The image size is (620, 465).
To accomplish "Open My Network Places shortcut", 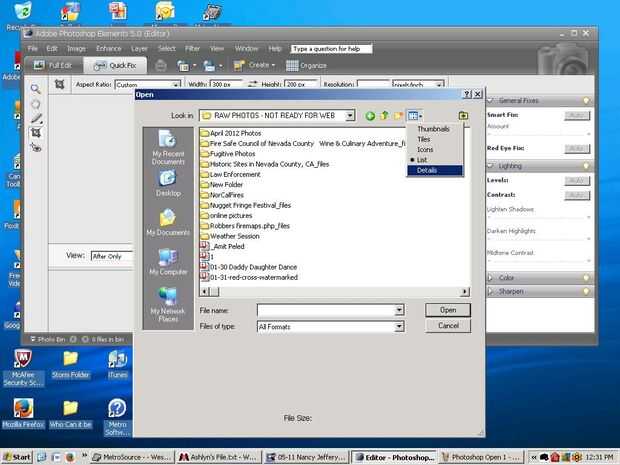I will [x=168, y=304].
